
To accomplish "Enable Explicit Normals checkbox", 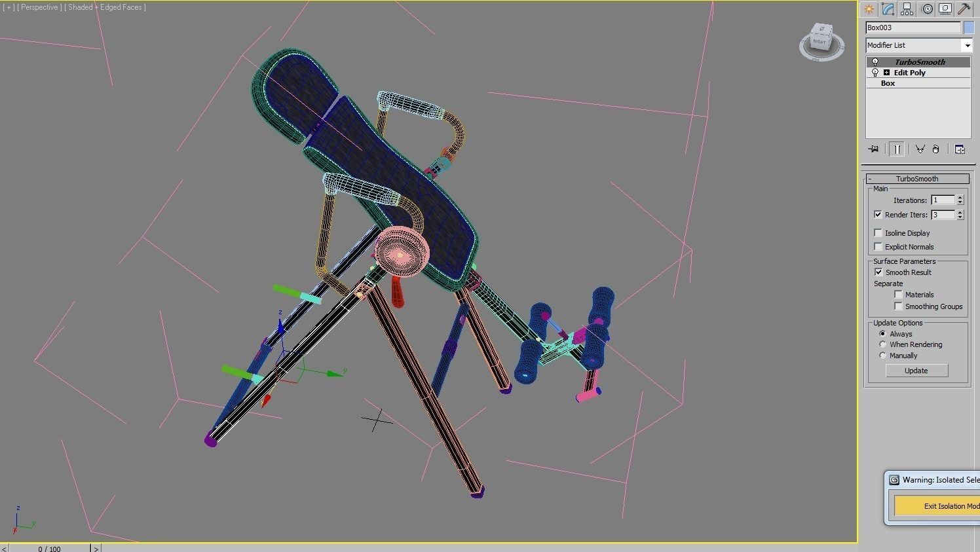I will pos(878,247).
